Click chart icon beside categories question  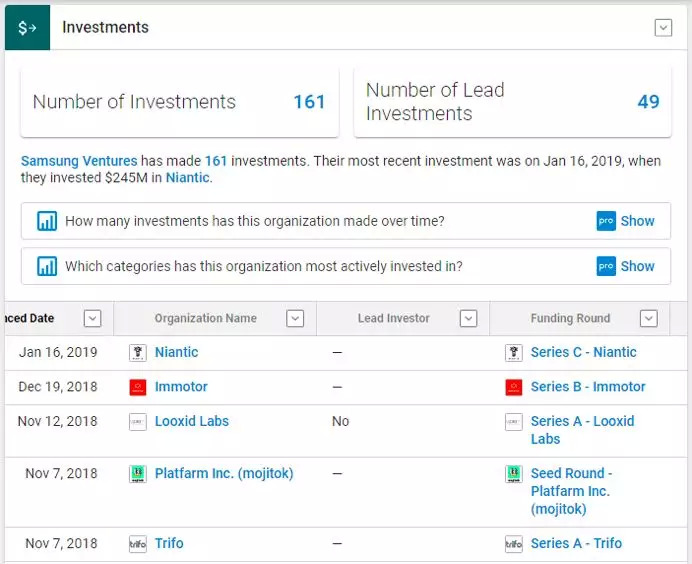pos(47,266)
